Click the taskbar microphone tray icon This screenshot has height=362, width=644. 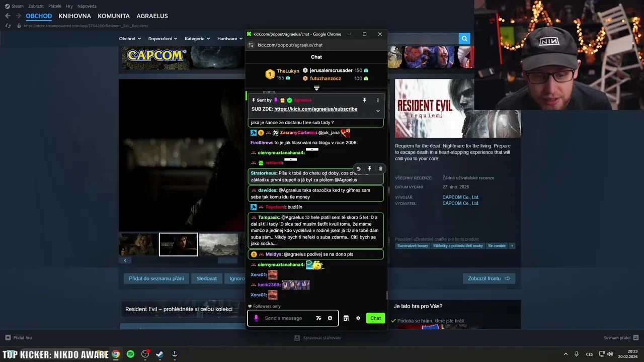[x=577, y=354]
